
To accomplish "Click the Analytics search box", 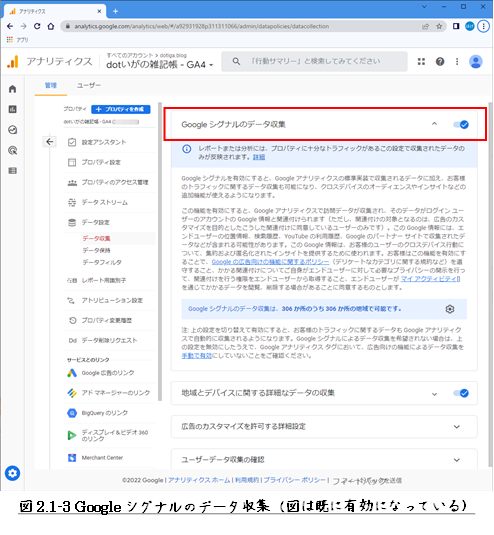I will pyautogui.click(x=314, y=61).
